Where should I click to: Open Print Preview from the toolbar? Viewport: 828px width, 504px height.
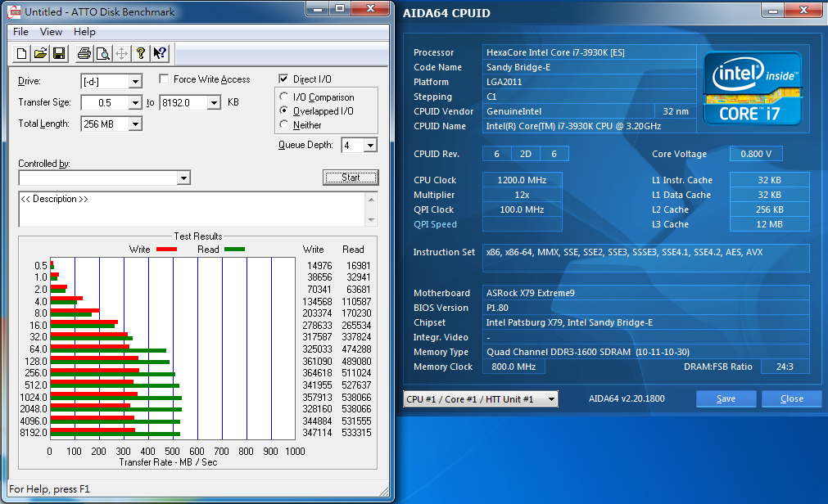(103, 53)
